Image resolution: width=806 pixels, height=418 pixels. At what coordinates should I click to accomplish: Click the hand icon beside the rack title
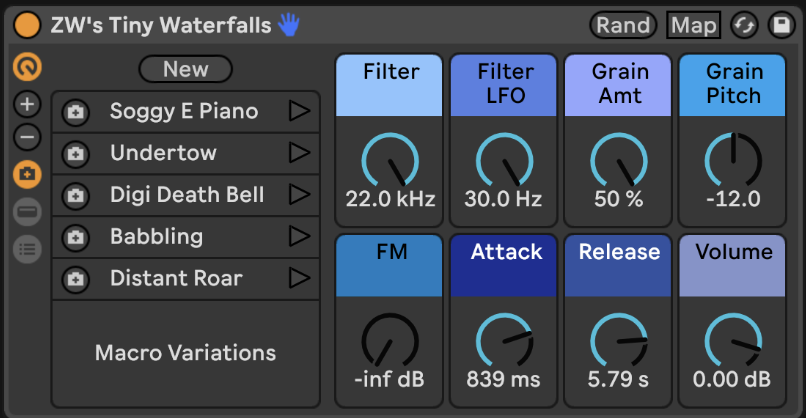tap(289, 25)
